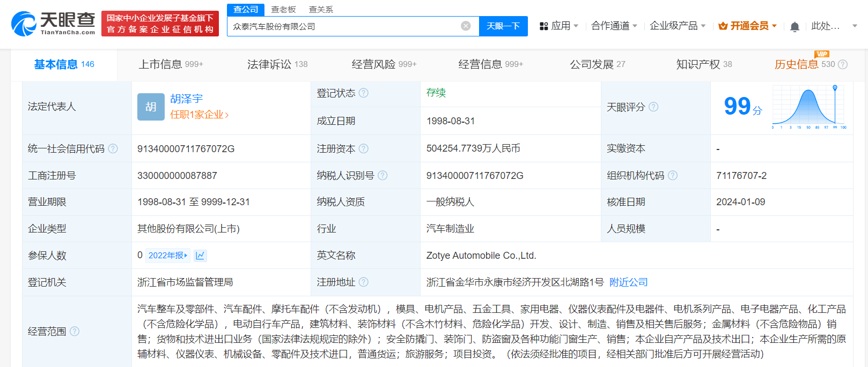Screen dimensions: 868x367
Task: Expand the 企业级产品 menu
Action: click(x=678, y=26)
